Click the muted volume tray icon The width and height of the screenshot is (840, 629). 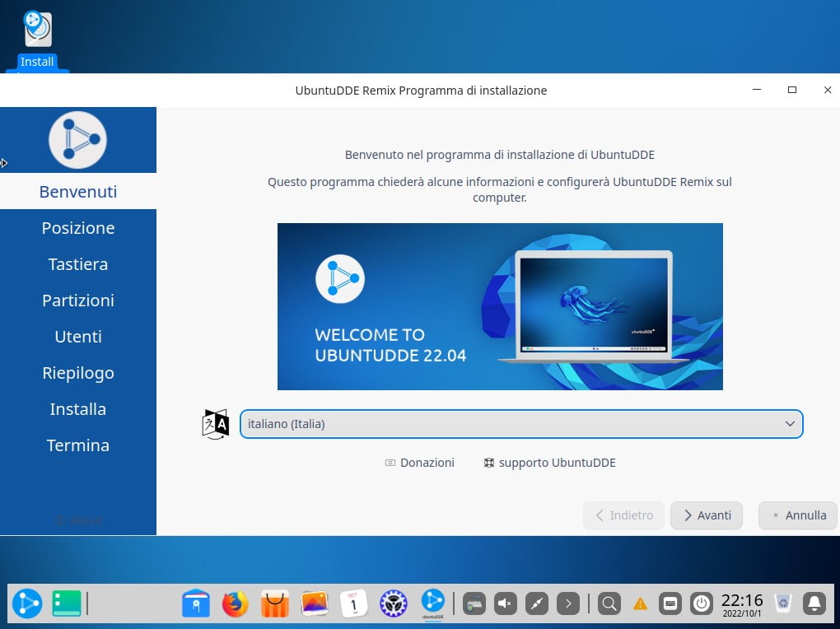(x=505, y=603)
